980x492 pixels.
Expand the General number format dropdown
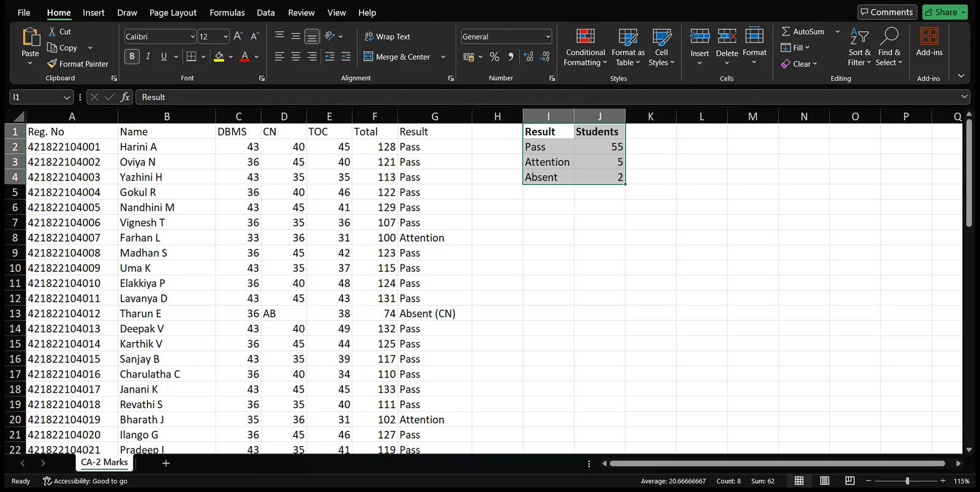[x=548, y=37]
